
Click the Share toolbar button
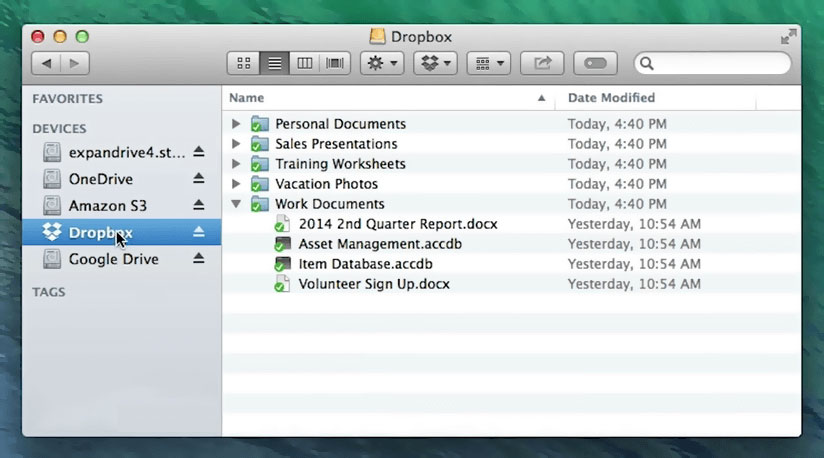[x=543, y=63]
